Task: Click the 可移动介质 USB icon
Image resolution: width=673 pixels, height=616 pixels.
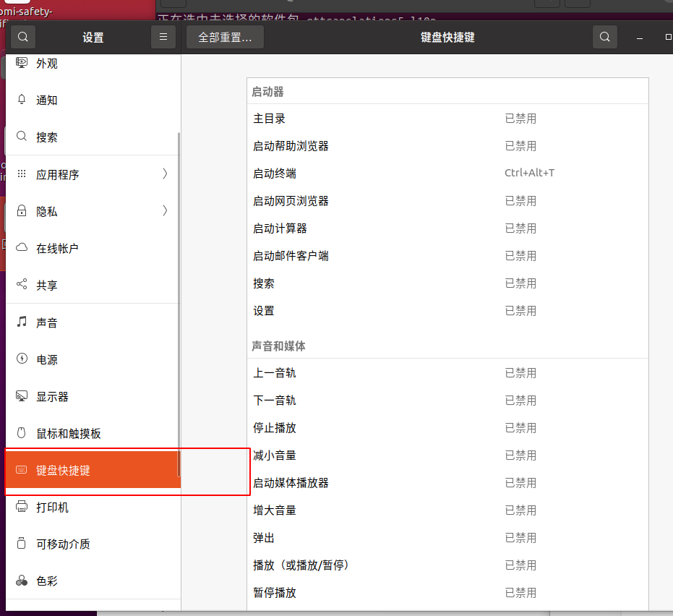Action: (x=22, y=544)
